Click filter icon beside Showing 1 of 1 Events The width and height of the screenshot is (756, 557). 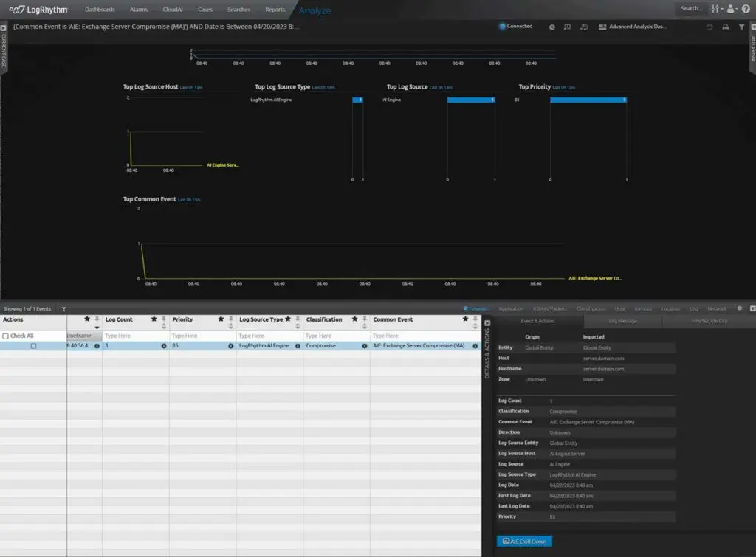64,309
